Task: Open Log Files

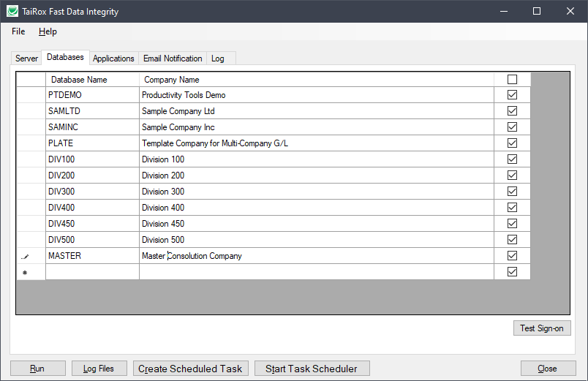Action: [99, 369]
